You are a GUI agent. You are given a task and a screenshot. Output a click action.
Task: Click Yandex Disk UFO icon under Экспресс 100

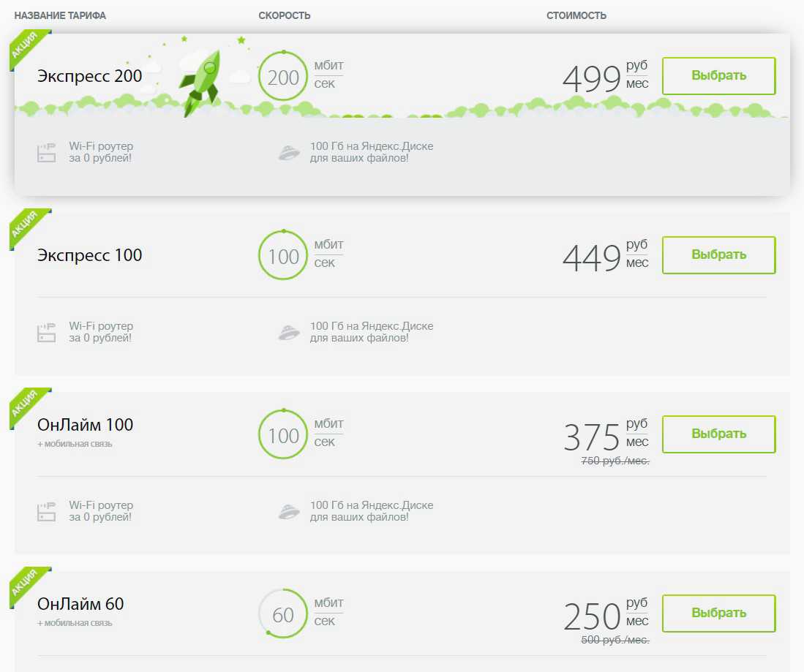289,332
